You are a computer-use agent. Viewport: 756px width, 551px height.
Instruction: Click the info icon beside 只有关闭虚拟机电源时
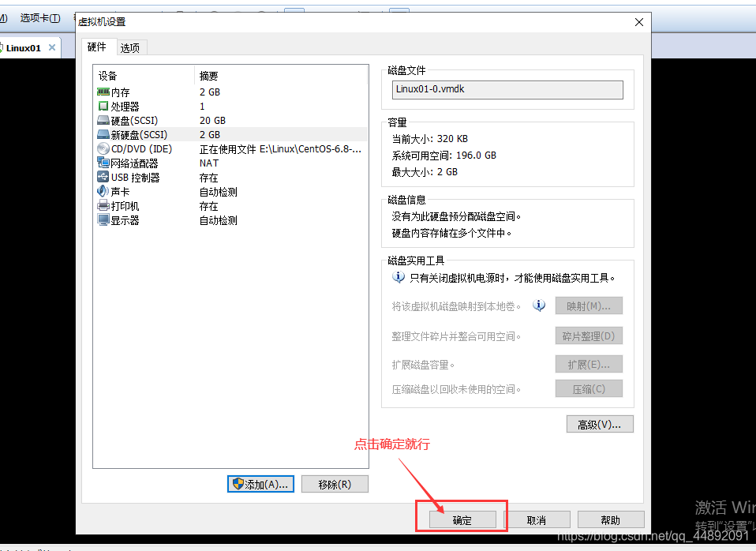coord(399,277)
